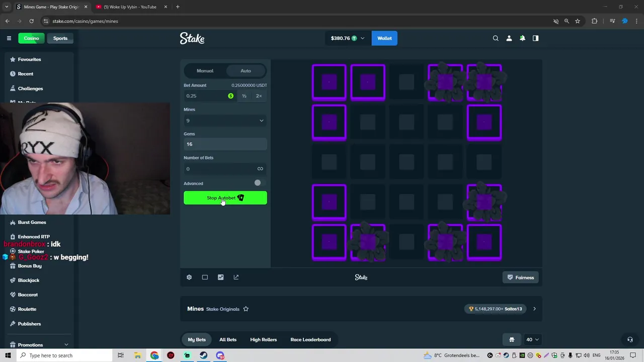Open the Fairness panel
644x362 pixels.
click(x=521, y=278)
